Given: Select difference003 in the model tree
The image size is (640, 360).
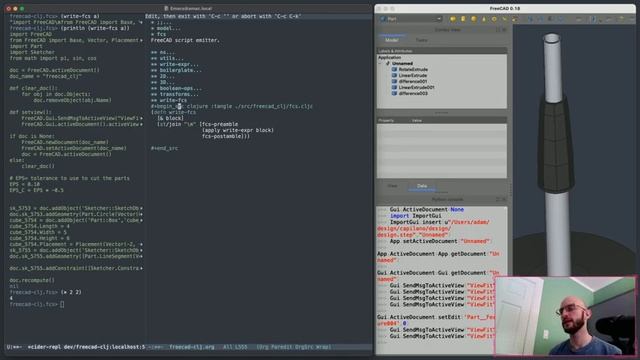Looking at the screenshot, I should [413, 93].
